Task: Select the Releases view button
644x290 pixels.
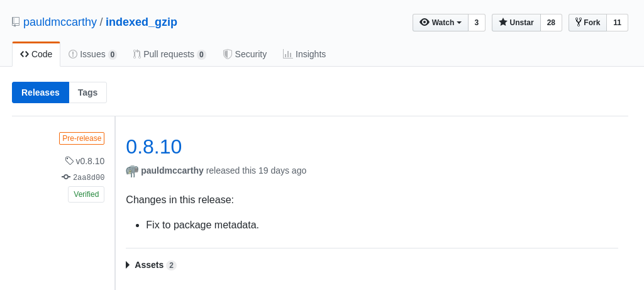Action: click(x=41, y=92)
